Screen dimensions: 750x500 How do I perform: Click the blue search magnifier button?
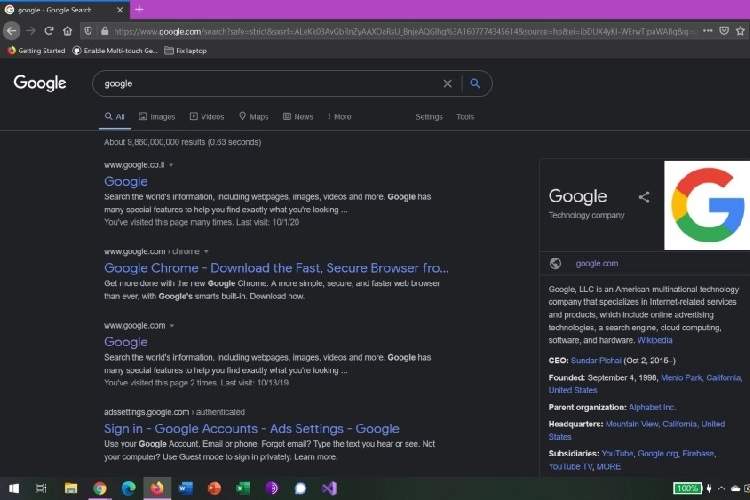point(476,84)
